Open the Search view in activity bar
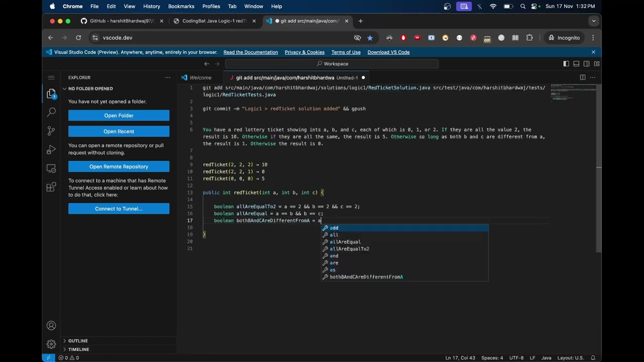644x362 pixels. pyautogui.click(x=51, y=112)
